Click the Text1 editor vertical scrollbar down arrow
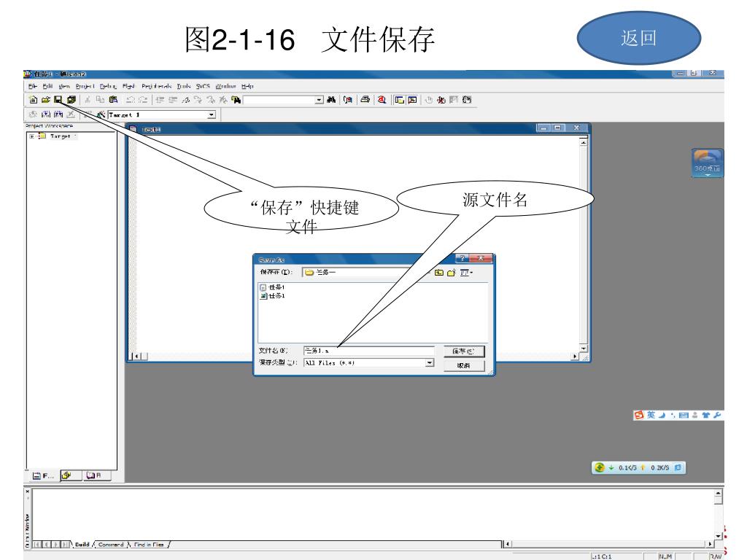 [x=584, y=348]
